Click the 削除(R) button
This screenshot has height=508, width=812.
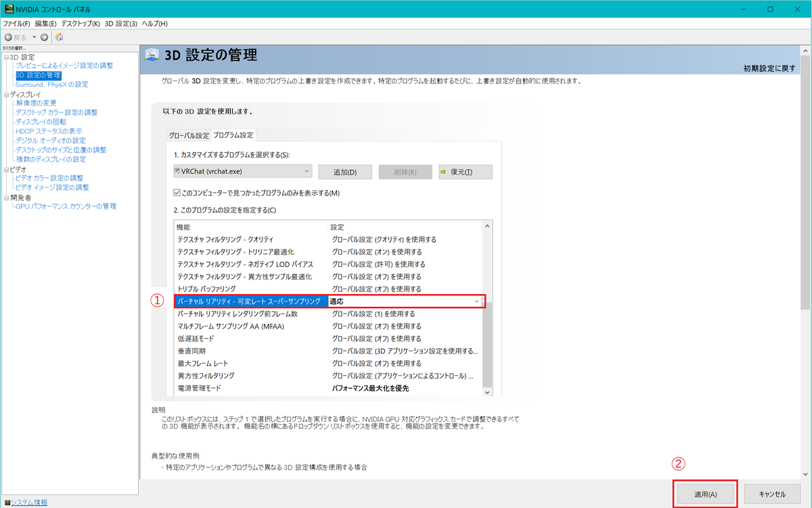coord(405,172)
